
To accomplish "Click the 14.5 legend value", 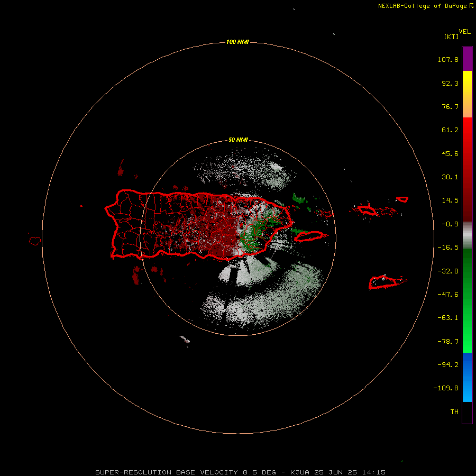I will 450,200.
